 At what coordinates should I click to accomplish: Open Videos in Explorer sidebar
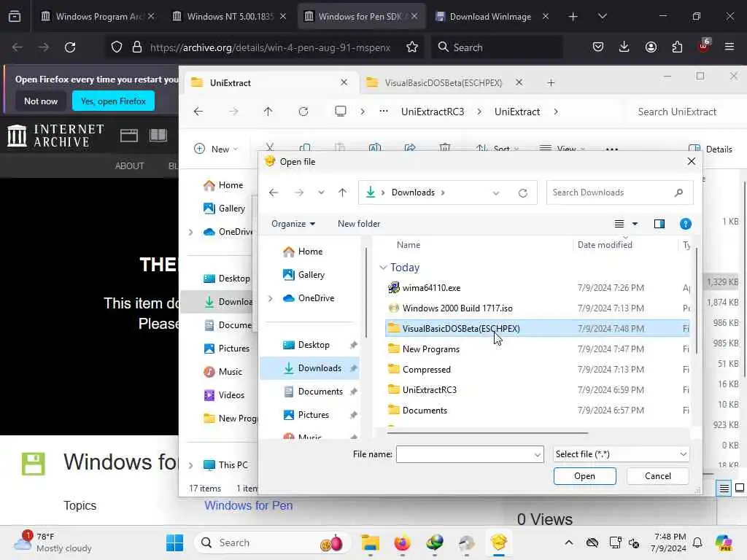coord(231,394)
